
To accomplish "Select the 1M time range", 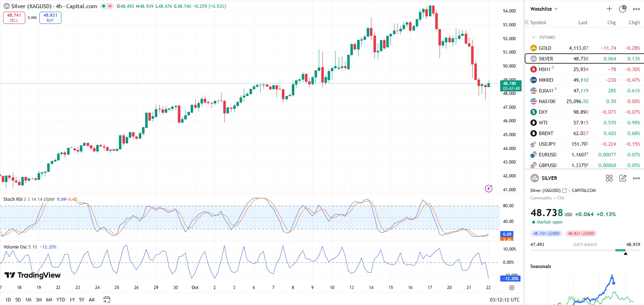I will [28, 300].
